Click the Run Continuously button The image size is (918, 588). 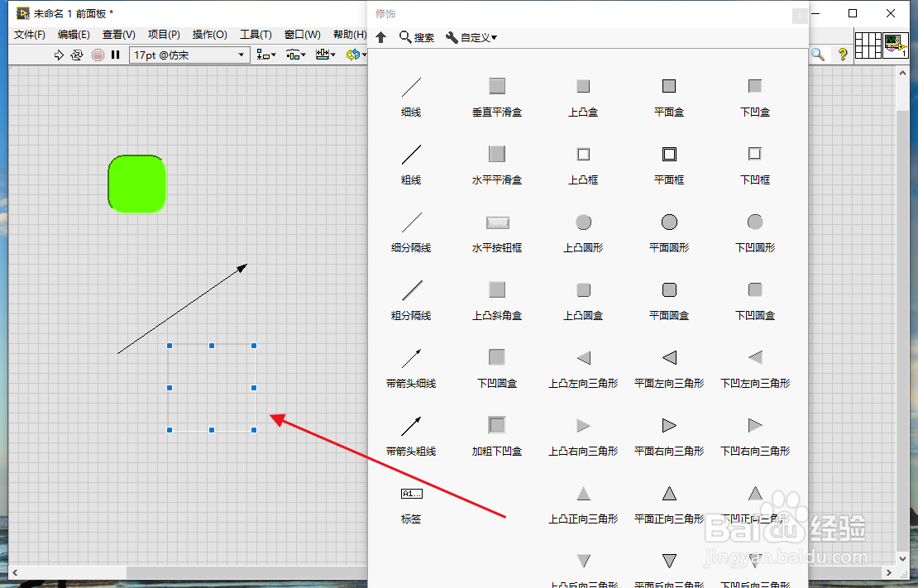pyautogui.click(x=77, y=55)
